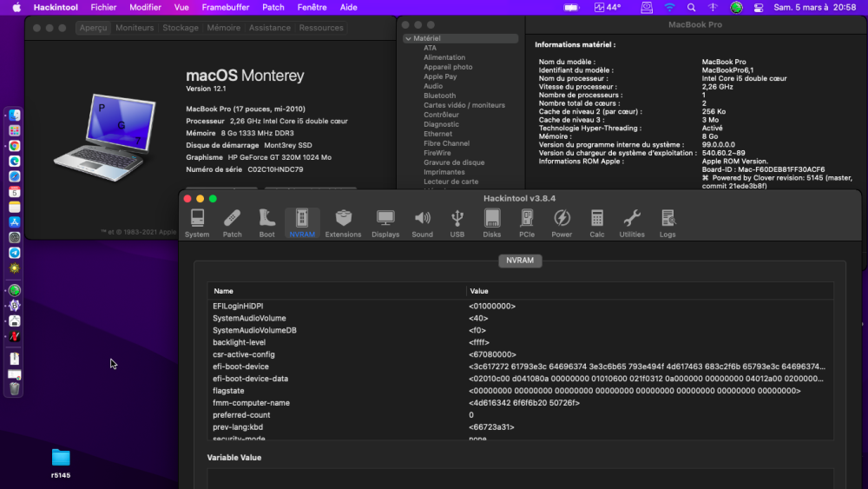
Task: Select Cartes vidéo / moniteurs in sidebar
Action: [x=464, y=105]
